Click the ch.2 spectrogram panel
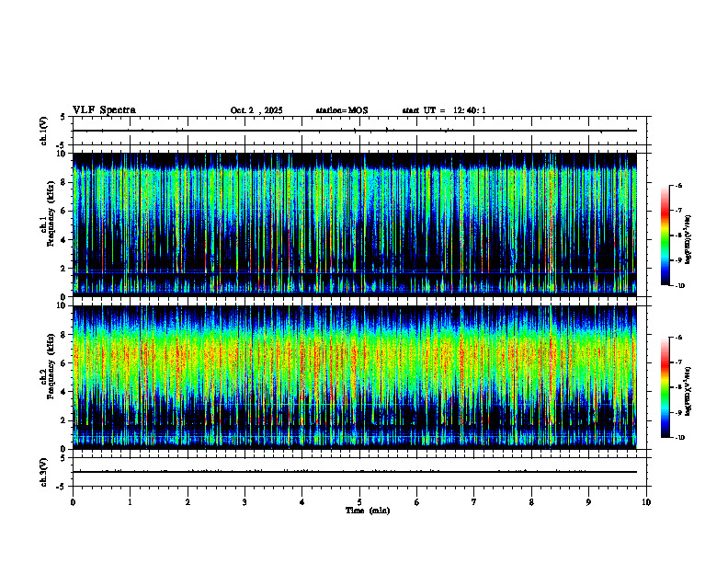This screenshot has width=728, height=563. [x=354, y=377]
